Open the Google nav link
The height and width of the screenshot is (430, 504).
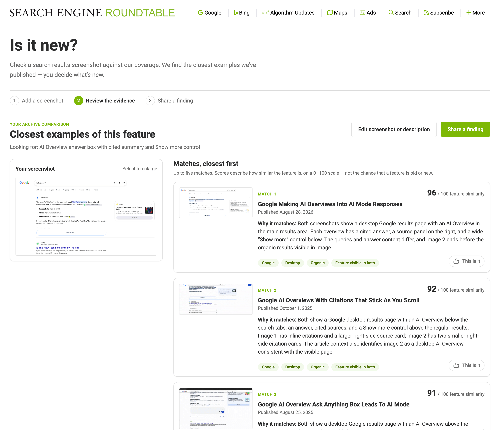click(x=209, y=13)
